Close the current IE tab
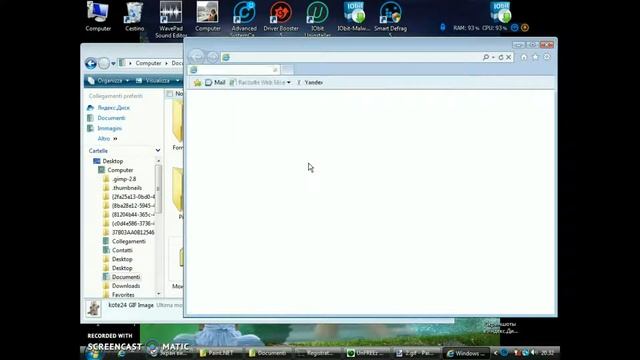This screenshot has width=640, height=360. [x=275, y=70]
